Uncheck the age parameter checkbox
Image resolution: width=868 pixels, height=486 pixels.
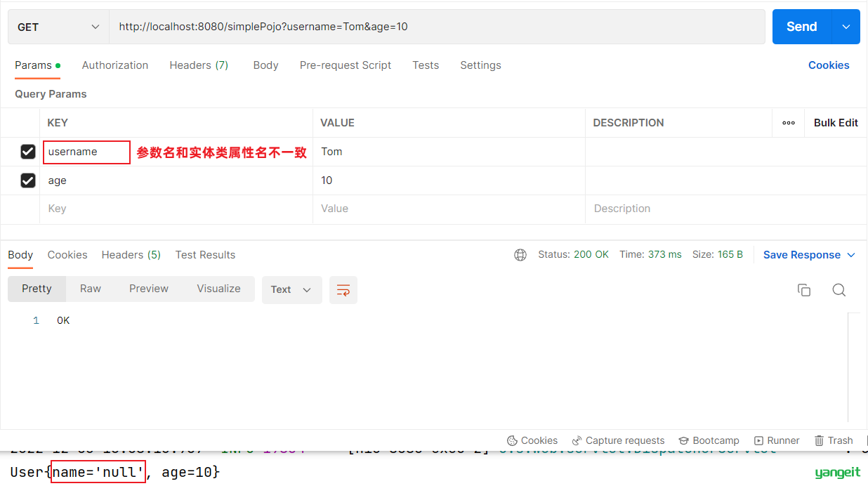click(28, 180)
